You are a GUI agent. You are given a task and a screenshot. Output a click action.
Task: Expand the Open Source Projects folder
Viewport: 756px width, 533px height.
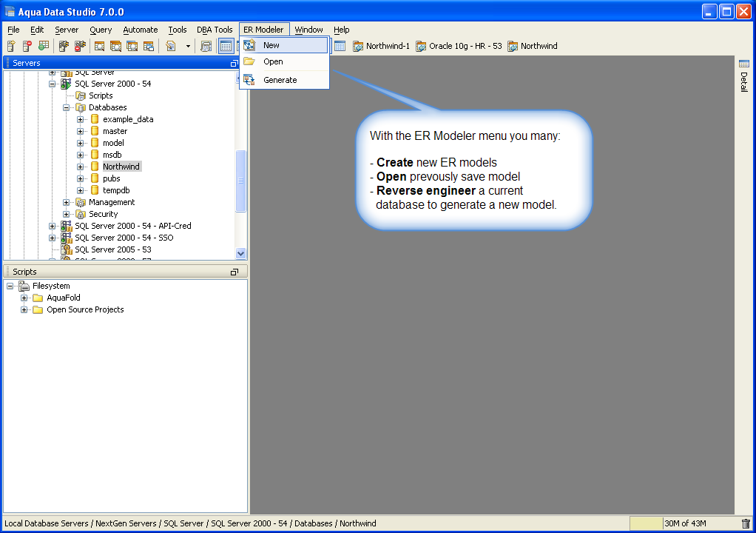[x=24, y=309]
